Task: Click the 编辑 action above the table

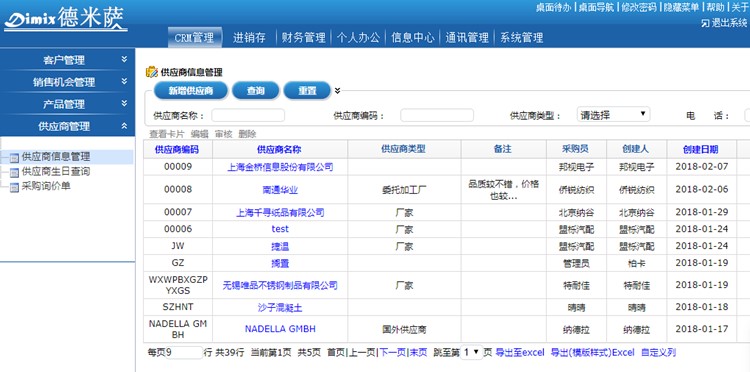Action: tap(199, 134)
